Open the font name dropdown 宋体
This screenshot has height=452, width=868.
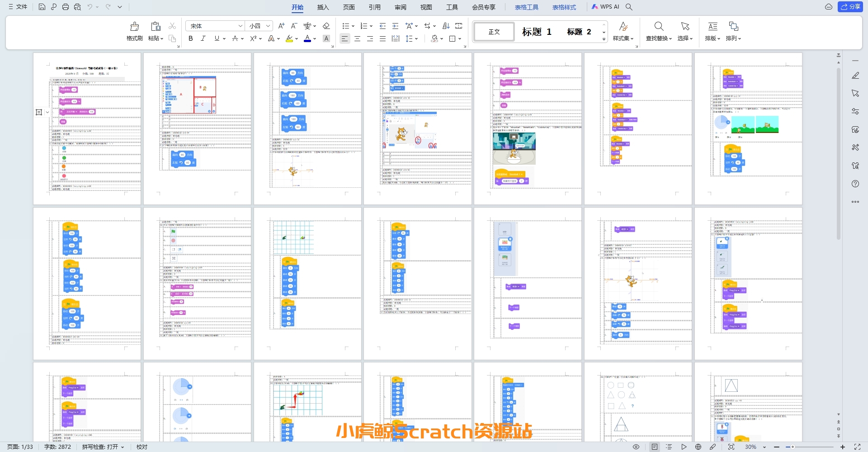[x=240, y=26]
